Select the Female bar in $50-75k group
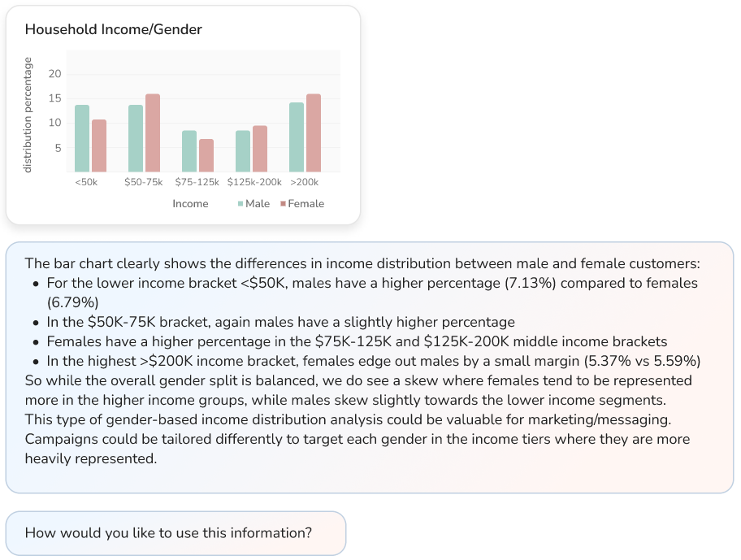Image resolution: width=741 pixels, height=560 pixels. point(153,132)
